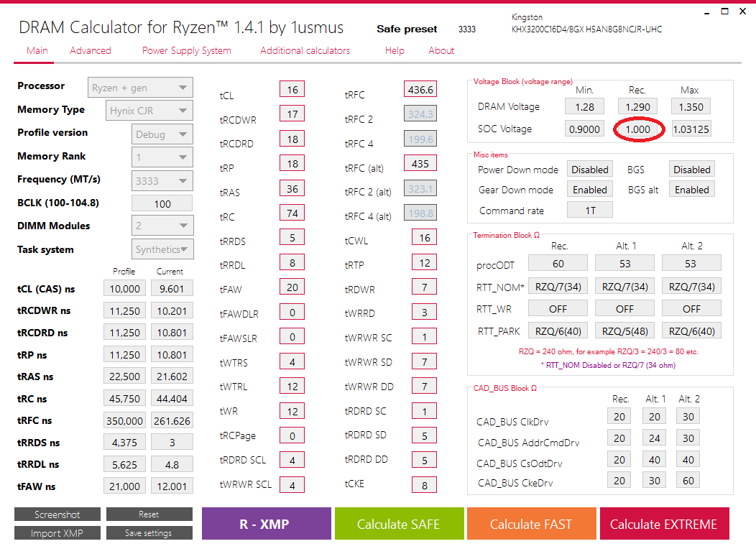Open the DIMM Modules dropdown
The width and height of the screenshot is (756, 554).
[162, 225]
